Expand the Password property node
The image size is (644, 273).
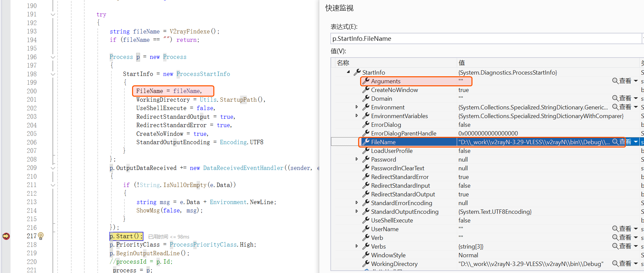pos(356,159)
